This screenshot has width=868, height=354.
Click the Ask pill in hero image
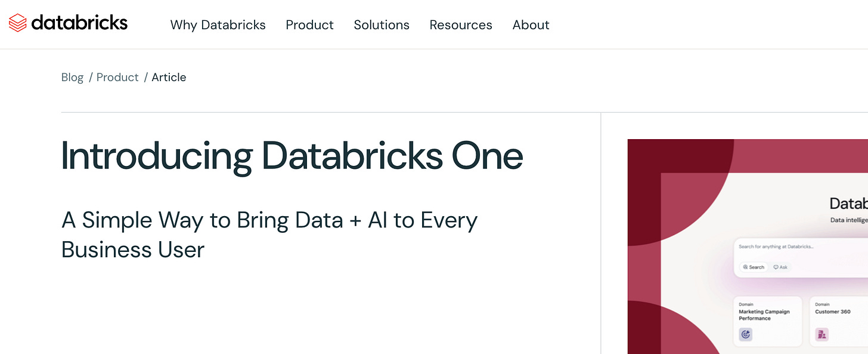[x=780, y=267]
